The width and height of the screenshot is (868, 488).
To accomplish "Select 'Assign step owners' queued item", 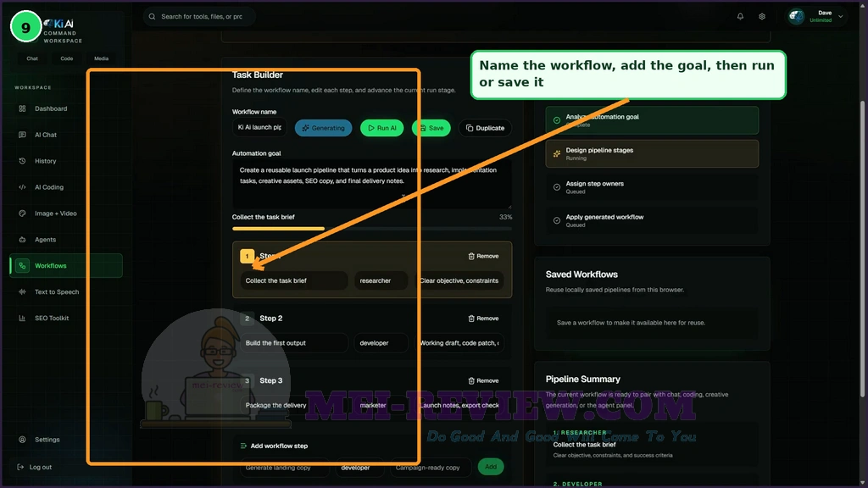I will (652, 187).
